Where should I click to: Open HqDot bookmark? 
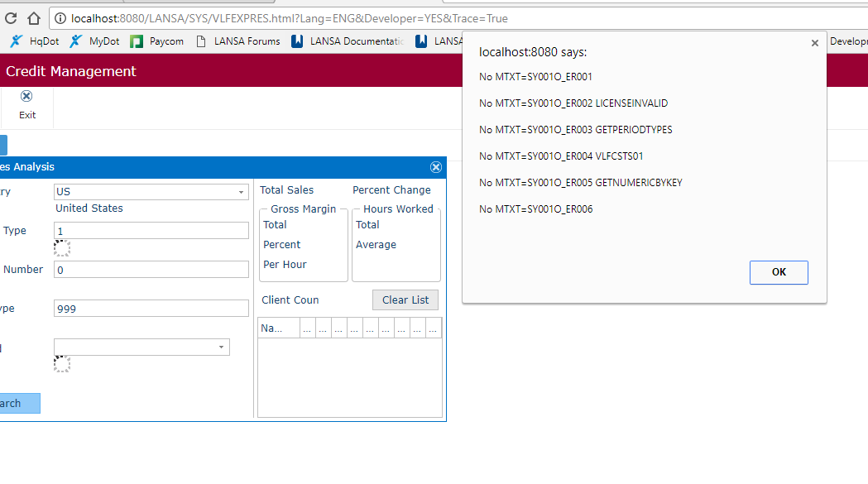(35, 41)
